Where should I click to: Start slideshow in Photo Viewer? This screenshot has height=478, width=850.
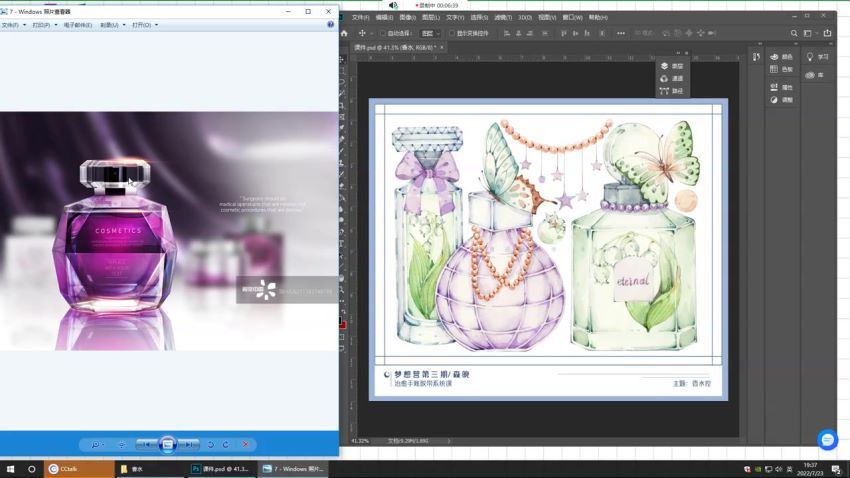[168, 444]
